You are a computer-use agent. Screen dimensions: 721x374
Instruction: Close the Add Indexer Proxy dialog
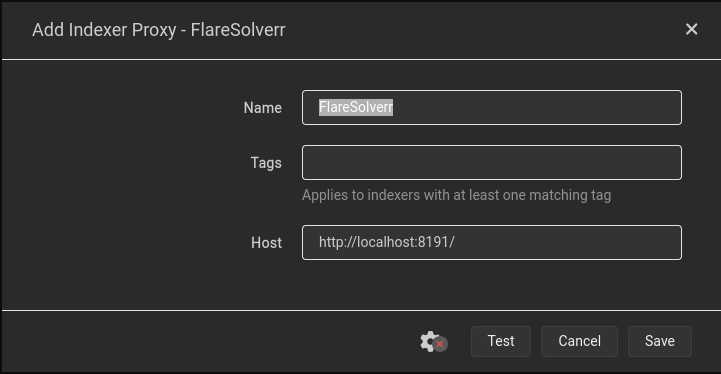click(x=691, y=29)
